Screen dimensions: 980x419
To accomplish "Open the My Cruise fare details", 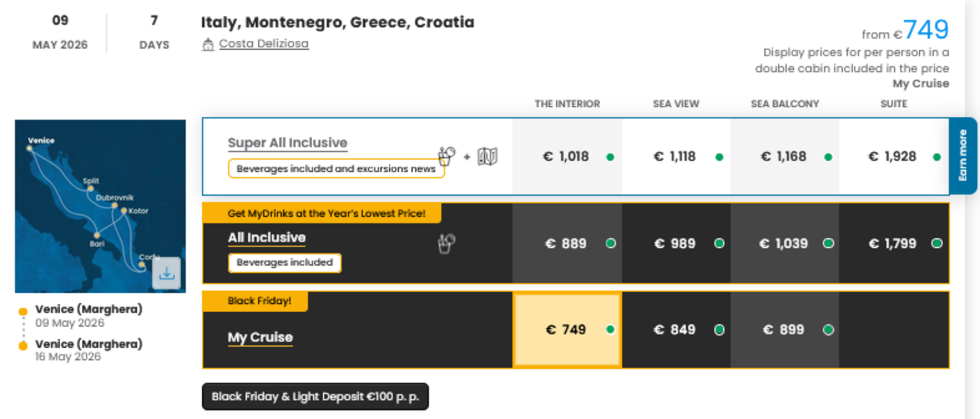I will click(259, 337).
